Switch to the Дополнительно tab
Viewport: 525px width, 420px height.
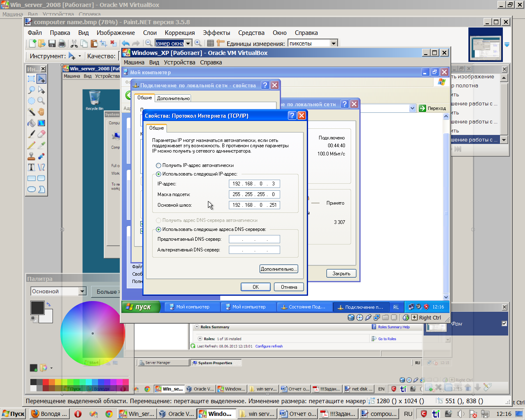(173, 98)
